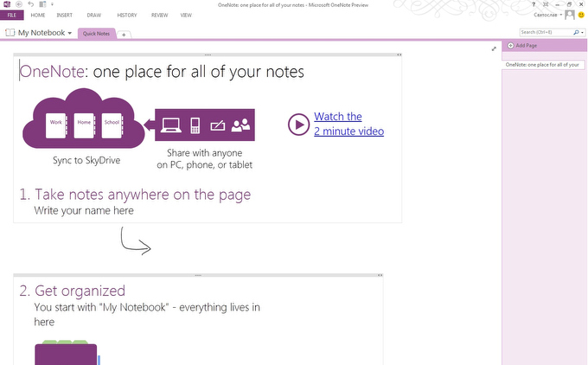Image resolution: width=588 pixels, height=365 pixels.
Task: Open the Customize Quick Access Toolbar arrow
Action: (x=52, y=4)
